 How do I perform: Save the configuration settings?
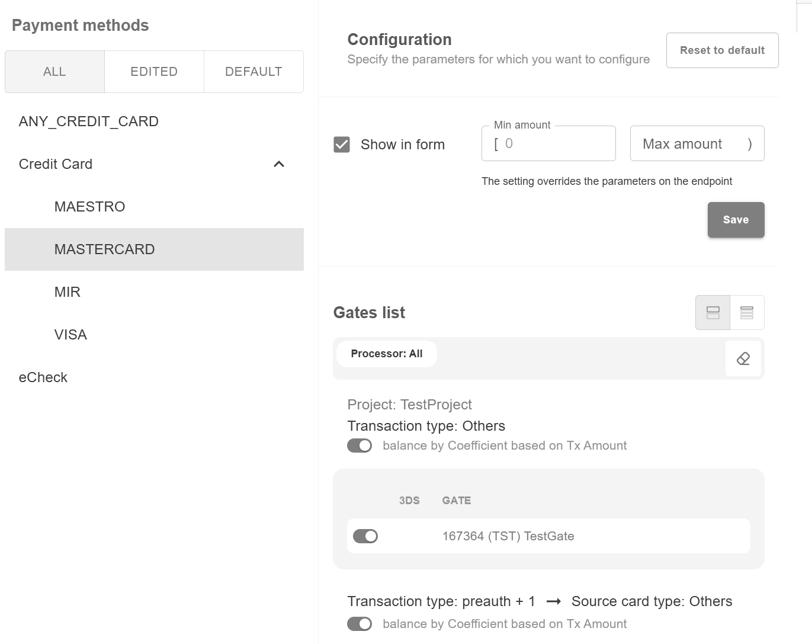[736, 220]
